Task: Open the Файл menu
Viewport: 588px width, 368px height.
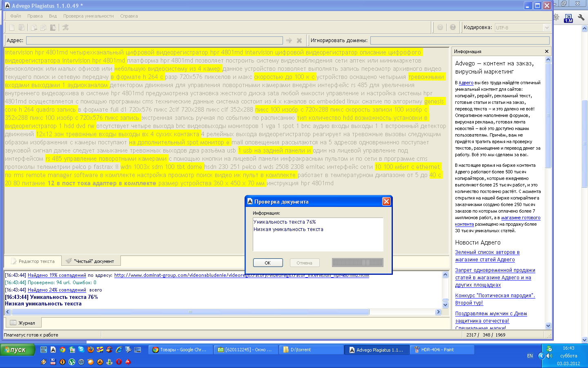Action: tap(16, 16)
